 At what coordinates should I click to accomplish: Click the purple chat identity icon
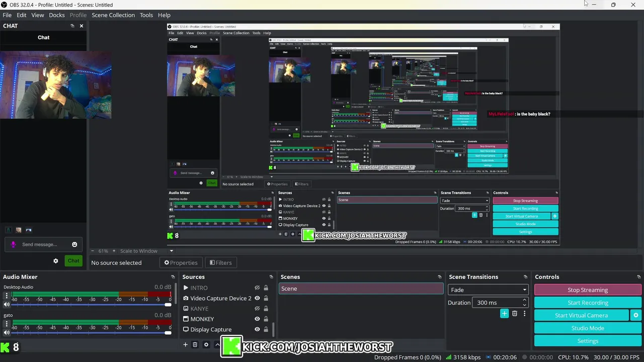tap(14, 244)
